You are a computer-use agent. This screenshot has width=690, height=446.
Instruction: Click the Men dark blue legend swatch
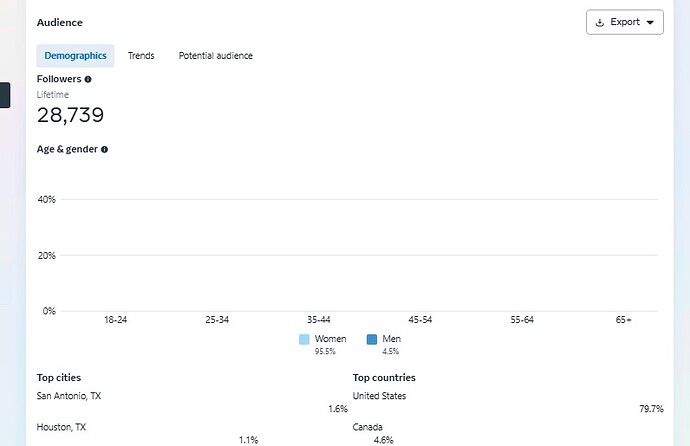point(372,340)
